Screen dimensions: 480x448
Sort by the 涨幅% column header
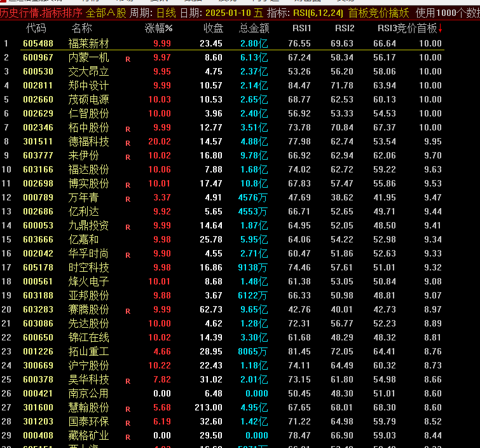(x=158, y=28)
